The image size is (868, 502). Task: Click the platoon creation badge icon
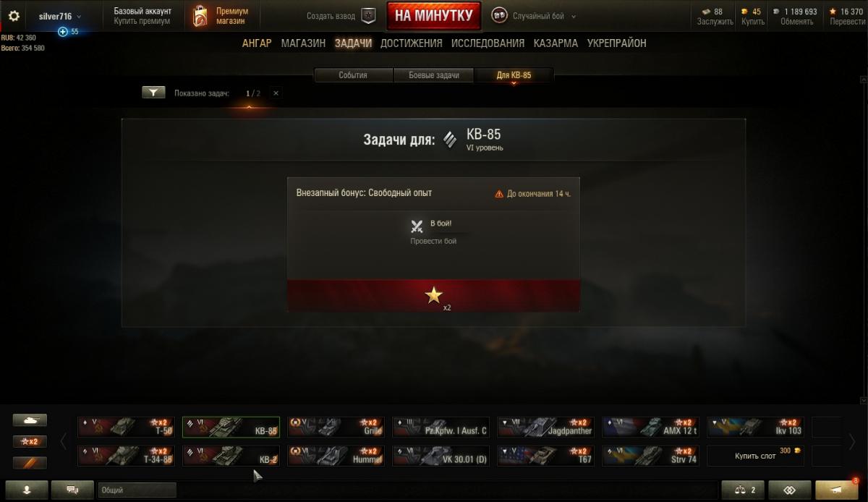point(369,16)
